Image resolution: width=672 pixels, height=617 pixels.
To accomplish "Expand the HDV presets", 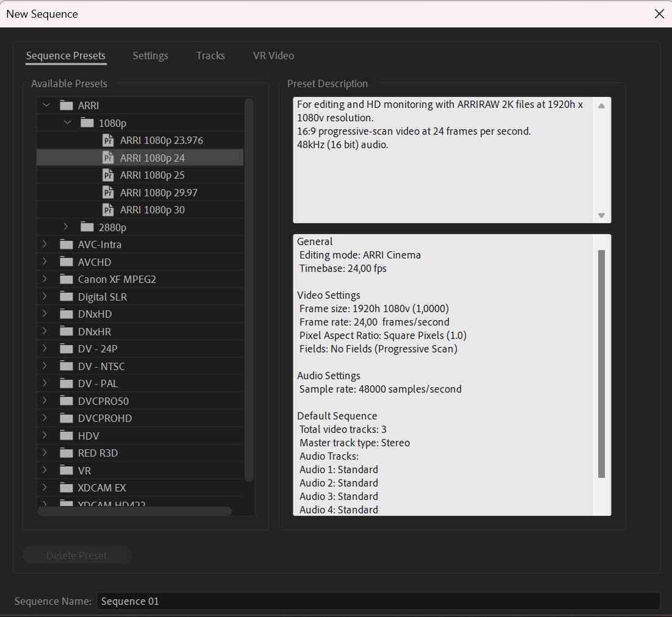I will click(x=45, y=435).
